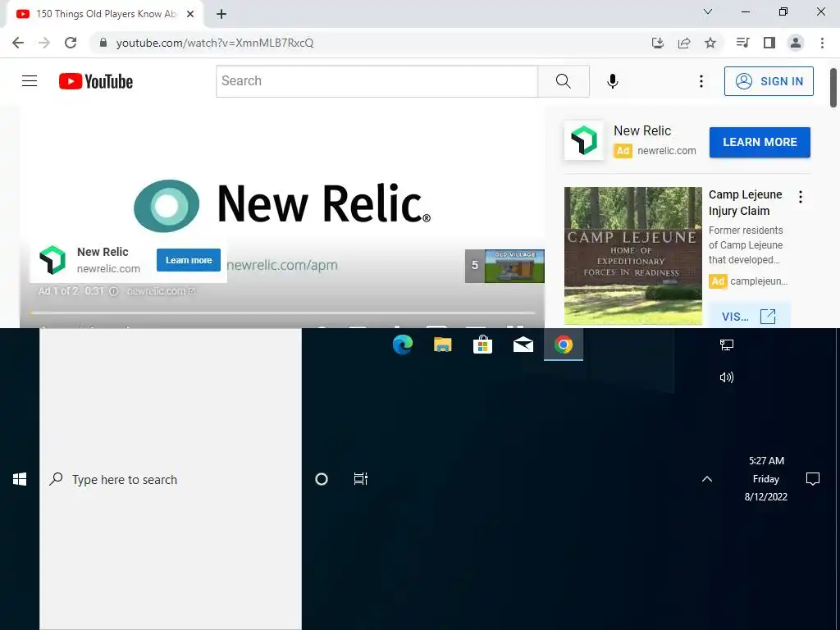Click the network tray icon
Image resolution: width=840 pixels, height=630 pixels.
pyautogui.click(x=727, y=345)
